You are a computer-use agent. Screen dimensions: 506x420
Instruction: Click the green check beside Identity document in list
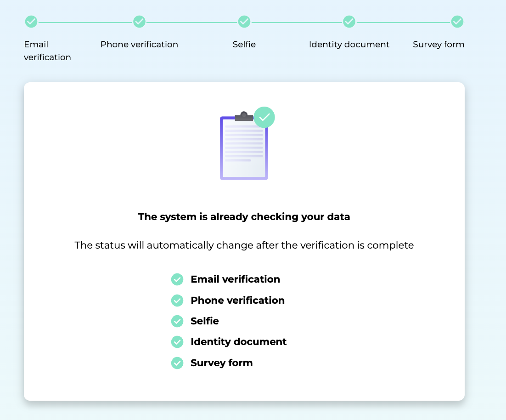click(x=177, y=342)
